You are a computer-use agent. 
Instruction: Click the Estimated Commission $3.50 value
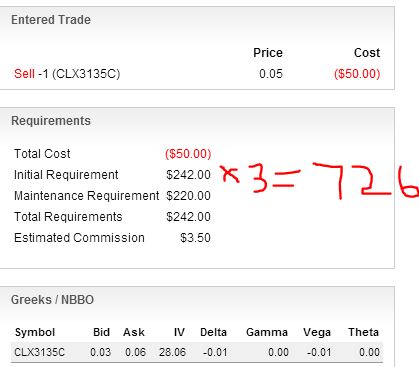coord(195,238)
